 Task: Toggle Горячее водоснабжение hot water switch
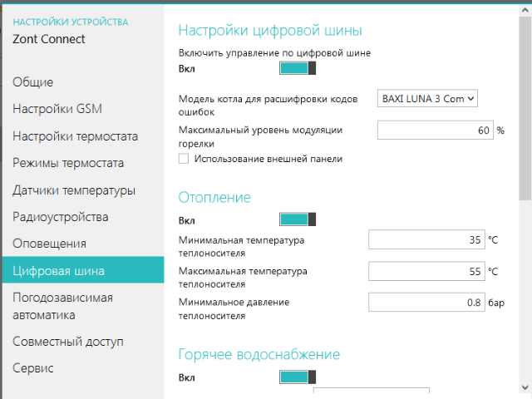click(298, 377)
